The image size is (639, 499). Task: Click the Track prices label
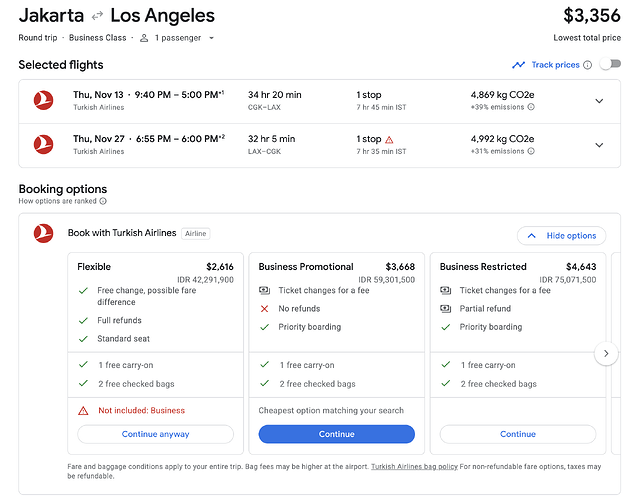pyautogui.click(x=555, y=65)
